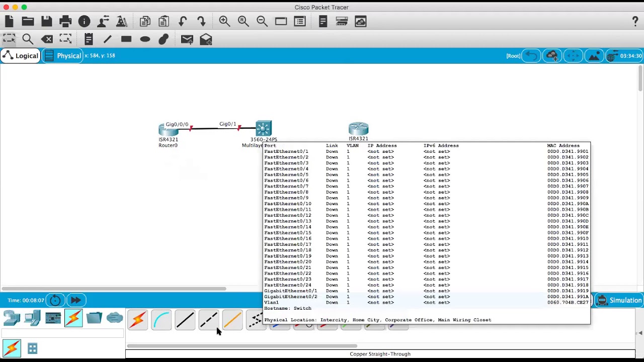Create a new file with New icon
The image size is (644, 362).
pyautogui.click(x=9, y=21)
